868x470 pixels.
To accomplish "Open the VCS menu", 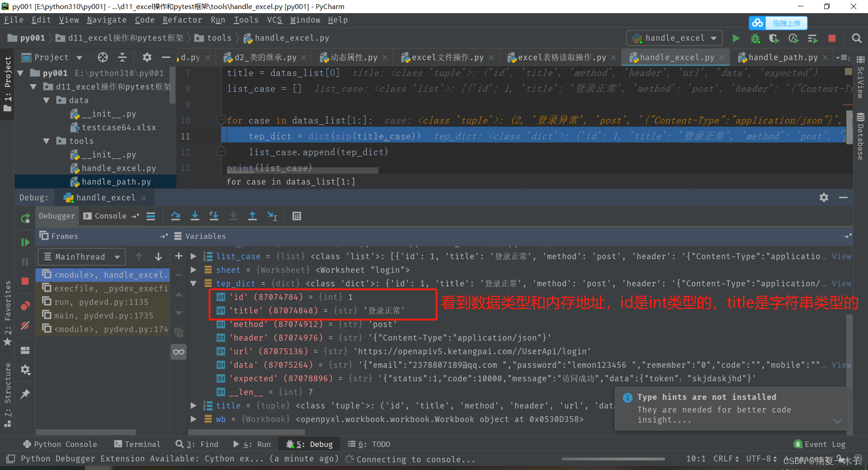I will [x=274, y=20].
